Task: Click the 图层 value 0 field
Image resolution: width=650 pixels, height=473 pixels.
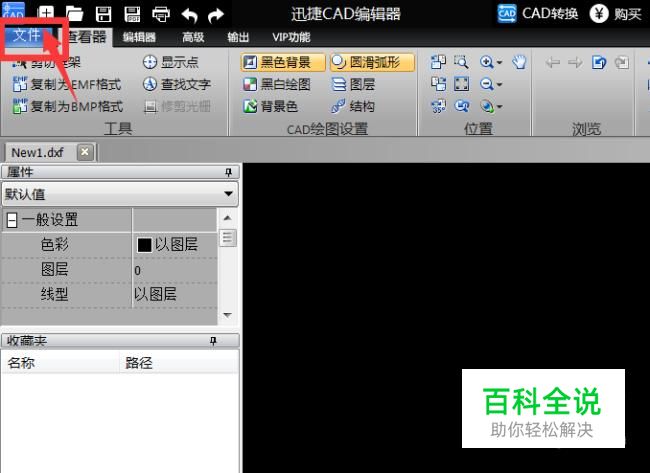Action: [x=175, y=270]
